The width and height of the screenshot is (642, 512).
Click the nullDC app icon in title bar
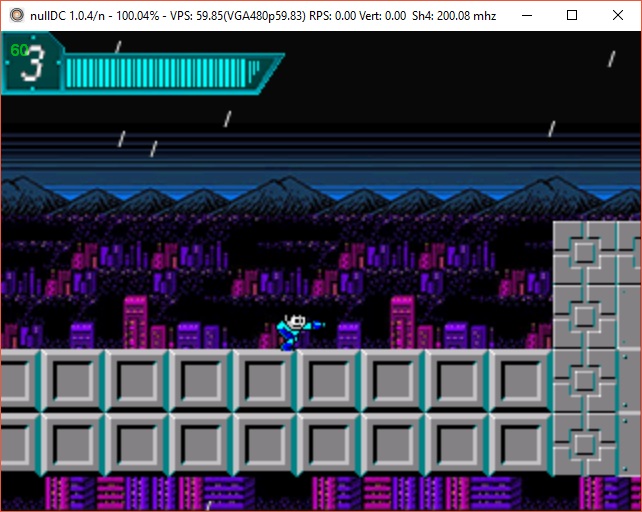click(x=17, y=16)
